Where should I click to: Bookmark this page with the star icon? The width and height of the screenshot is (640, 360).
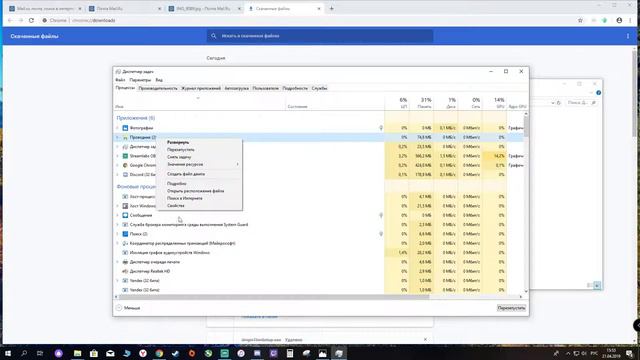click(x=580, y=20)
